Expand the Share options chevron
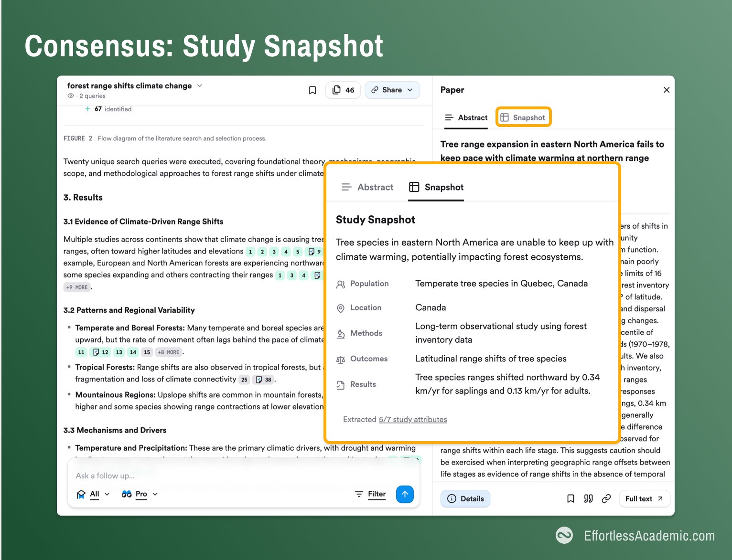732x560 pixels. [x=410, y=90]
